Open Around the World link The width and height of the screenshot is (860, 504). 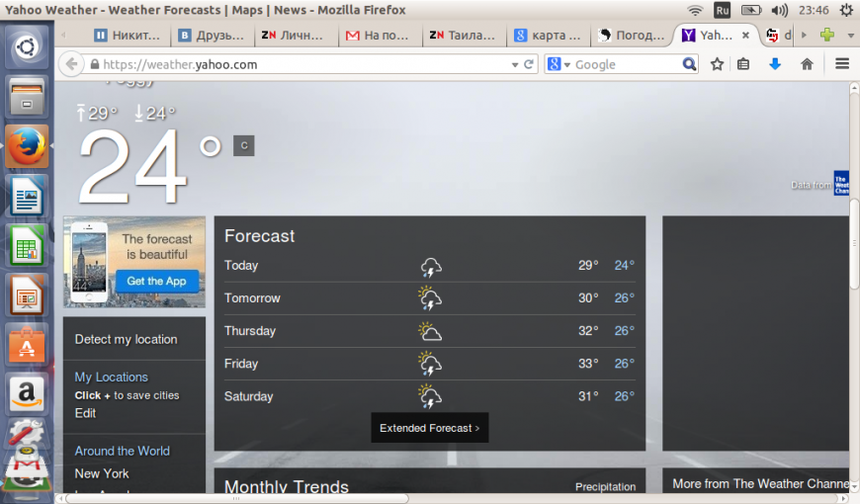click(123, 451)
